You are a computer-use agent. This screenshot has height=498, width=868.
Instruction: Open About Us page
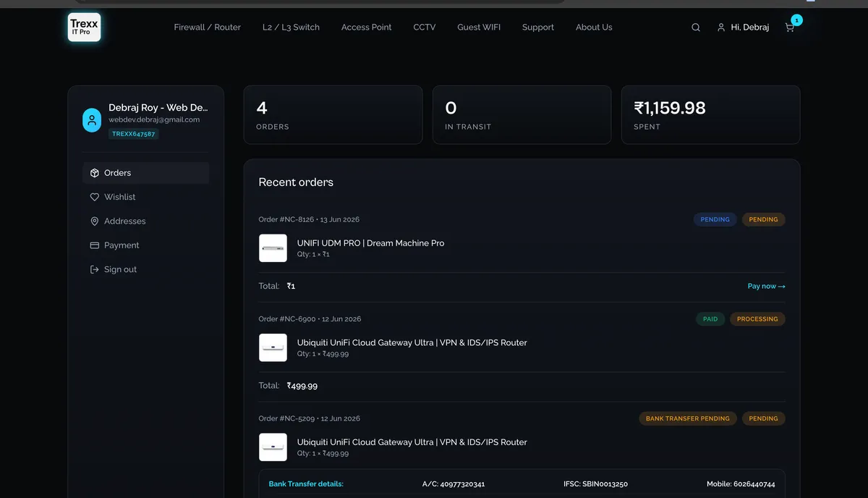click(594, 28)
